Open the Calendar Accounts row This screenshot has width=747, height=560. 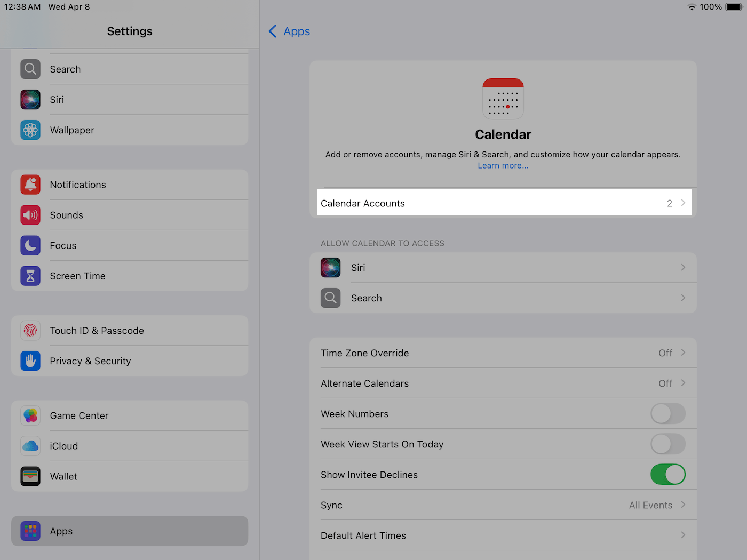503,203
